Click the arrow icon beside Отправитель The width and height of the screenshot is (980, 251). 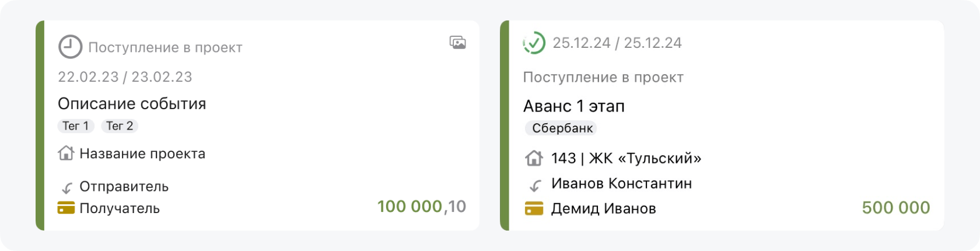pos(66,187)
